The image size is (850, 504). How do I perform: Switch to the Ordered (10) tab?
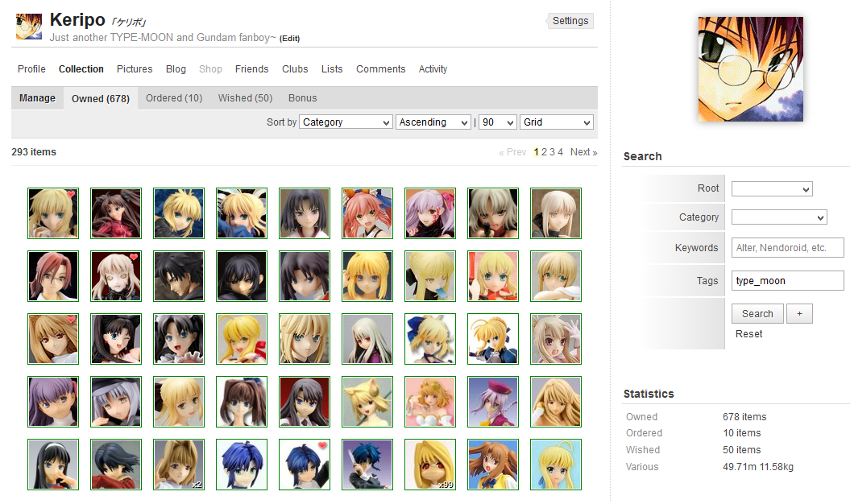(173, 97)
